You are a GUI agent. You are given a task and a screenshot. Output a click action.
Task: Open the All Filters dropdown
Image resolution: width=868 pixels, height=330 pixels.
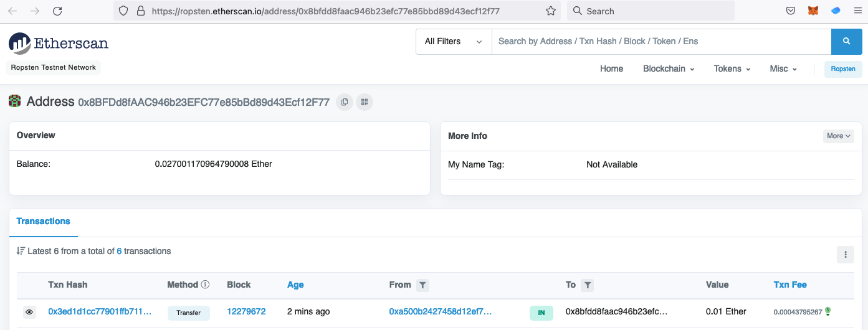point(454,41)
